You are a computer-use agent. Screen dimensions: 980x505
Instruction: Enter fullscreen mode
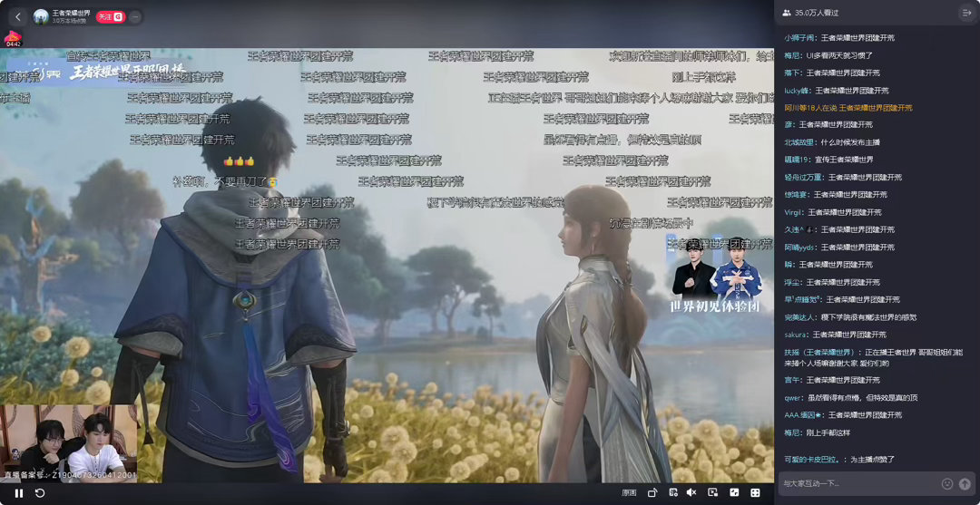pos(755,493)
